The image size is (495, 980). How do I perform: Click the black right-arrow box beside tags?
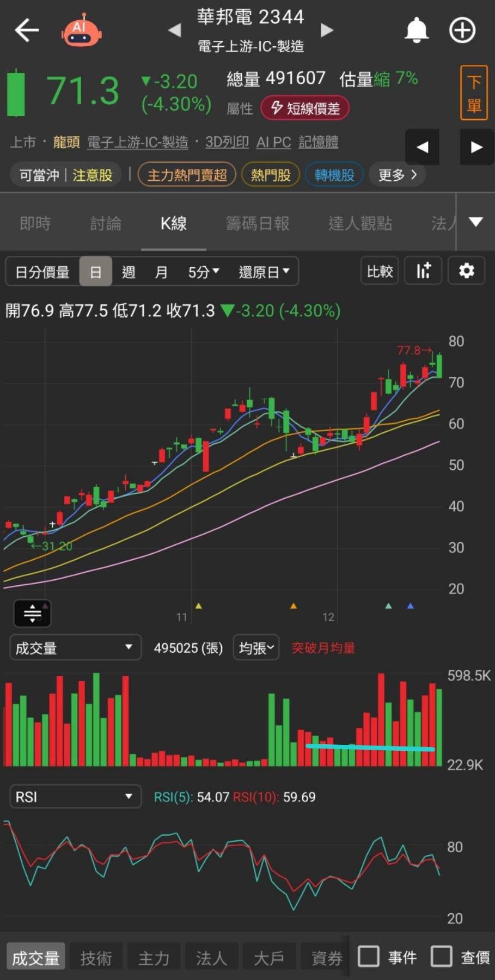[476, 147]
